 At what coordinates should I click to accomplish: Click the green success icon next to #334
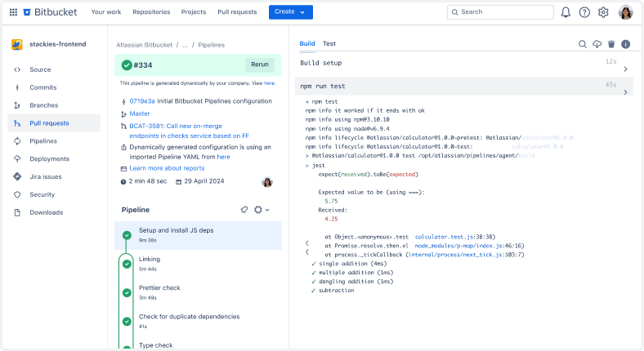pyautogui.click(x=127, y=65)
